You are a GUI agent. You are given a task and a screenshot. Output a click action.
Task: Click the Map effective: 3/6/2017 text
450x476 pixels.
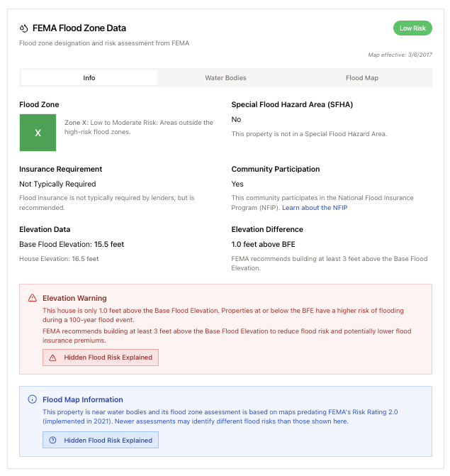(x=400, y=55)
